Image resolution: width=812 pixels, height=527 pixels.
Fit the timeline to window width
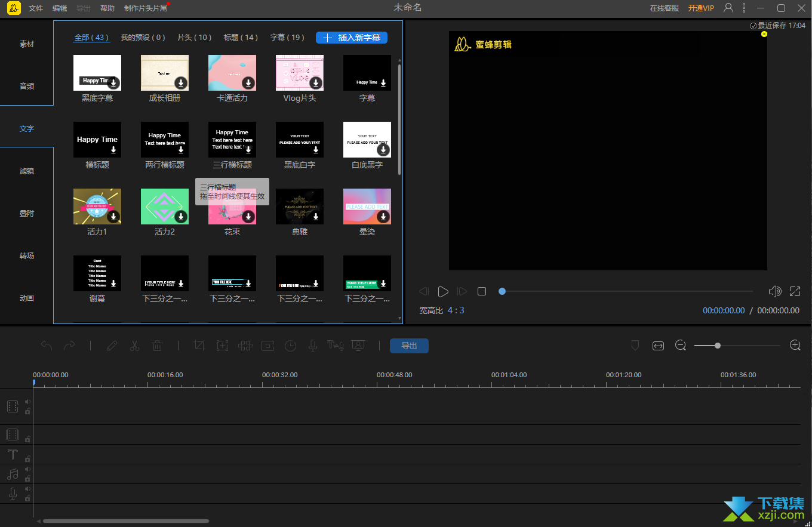point(658,346)
